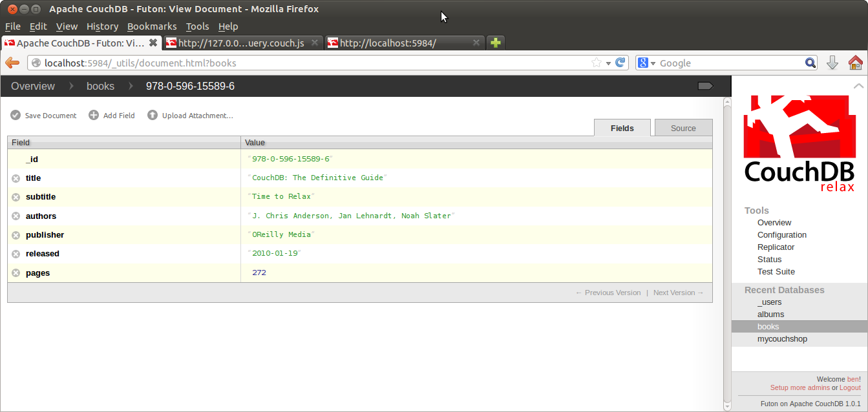This screenshot has height=412, width=868.
Task: Open the downloads arrow icon
Action: [832, 63]
